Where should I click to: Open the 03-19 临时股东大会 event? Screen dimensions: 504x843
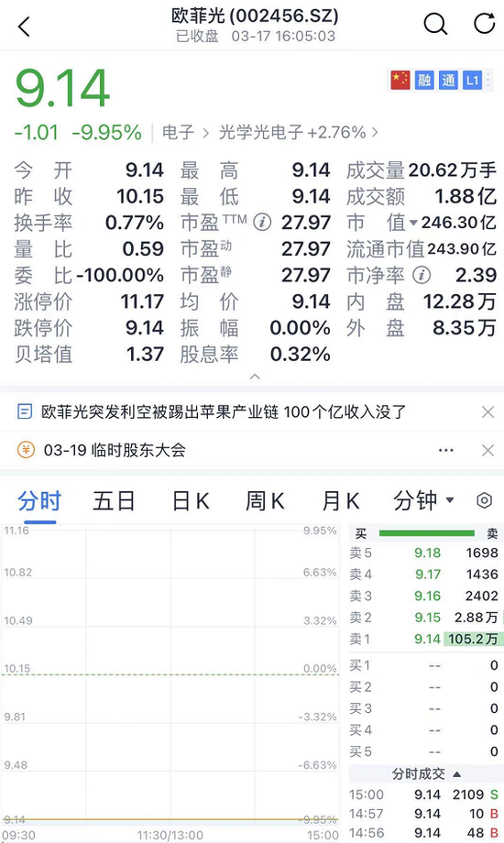[115, 450]
